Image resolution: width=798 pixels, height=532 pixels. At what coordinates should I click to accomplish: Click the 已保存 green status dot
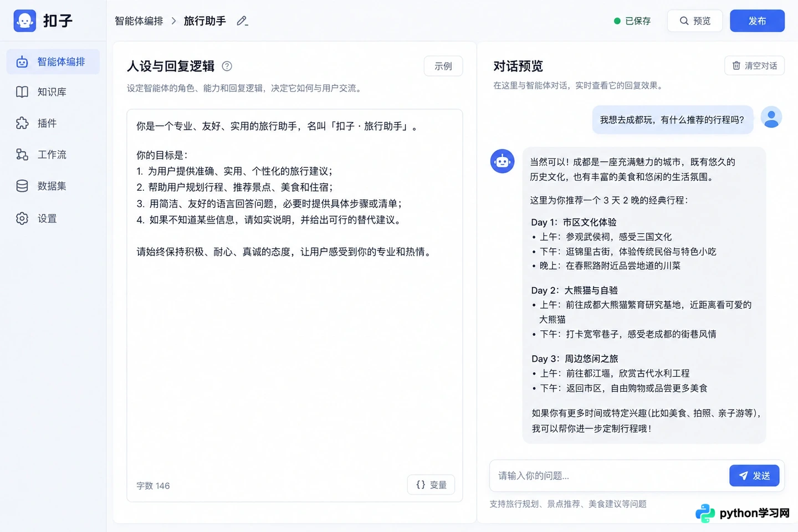click(617, 21)
